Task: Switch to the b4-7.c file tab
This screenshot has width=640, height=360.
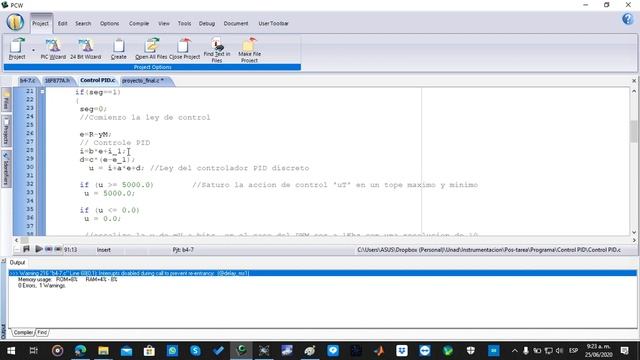Action: tap(27, 80)
